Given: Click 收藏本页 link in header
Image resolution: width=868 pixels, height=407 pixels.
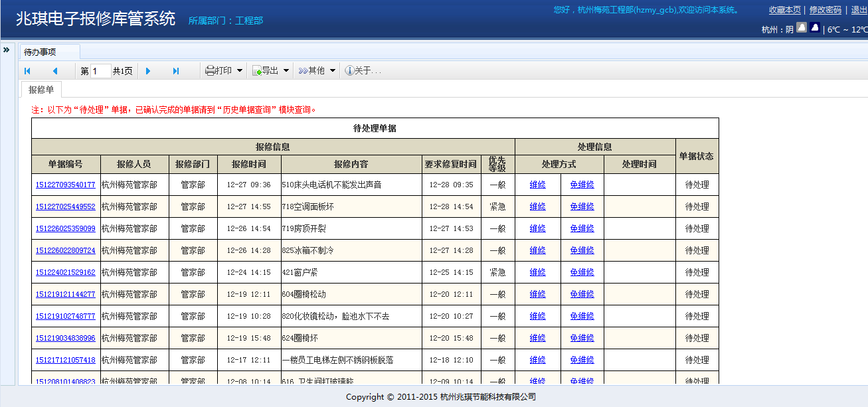Looking at the screenshot, I should [785, 10].
